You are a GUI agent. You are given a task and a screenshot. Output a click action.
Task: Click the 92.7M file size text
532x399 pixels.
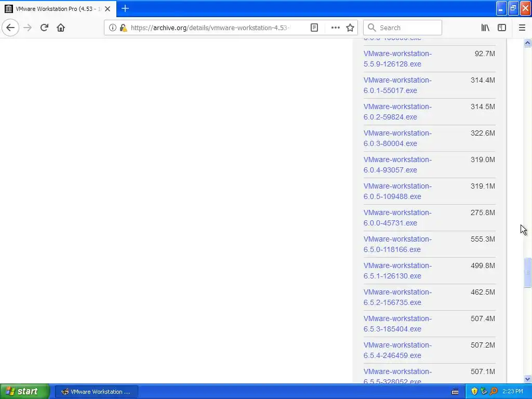(485, 54)
